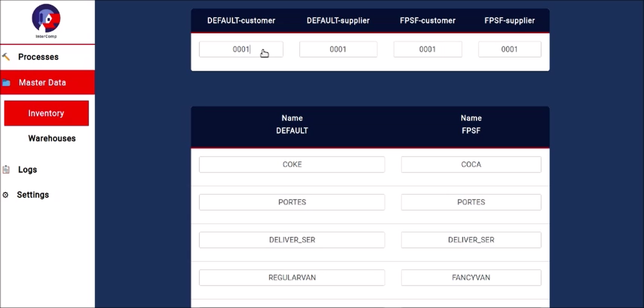Click the REGULARVAN name field
The image size is (644, 308).
(x=292, y=277)
